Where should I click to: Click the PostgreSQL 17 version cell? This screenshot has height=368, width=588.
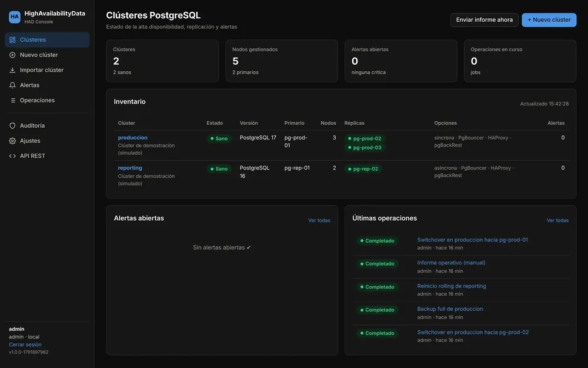tap(258, 137)
